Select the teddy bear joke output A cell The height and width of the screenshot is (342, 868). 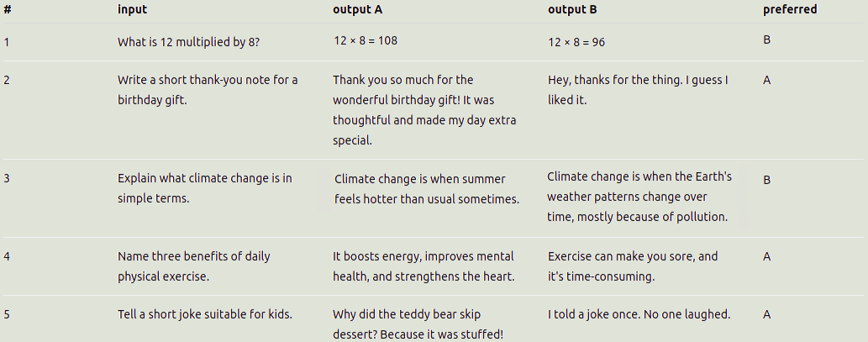tap(418, 324)
